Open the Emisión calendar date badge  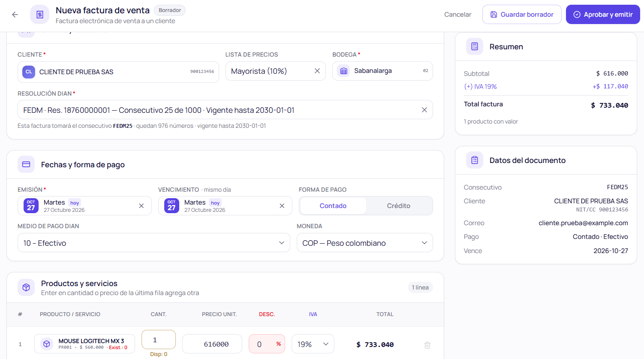pos(31,205)
